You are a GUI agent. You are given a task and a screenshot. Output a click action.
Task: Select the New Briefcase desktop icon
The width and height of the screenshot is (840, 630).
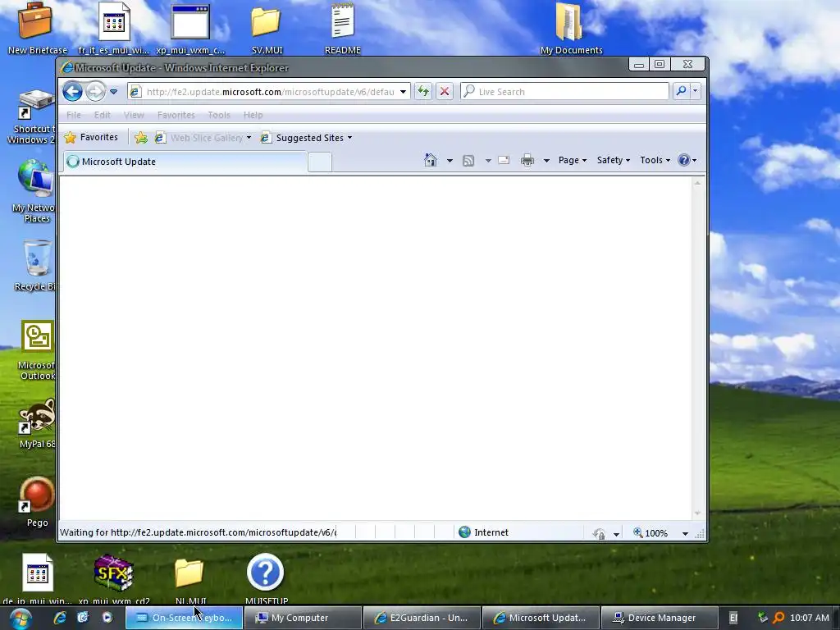point(36,29)
